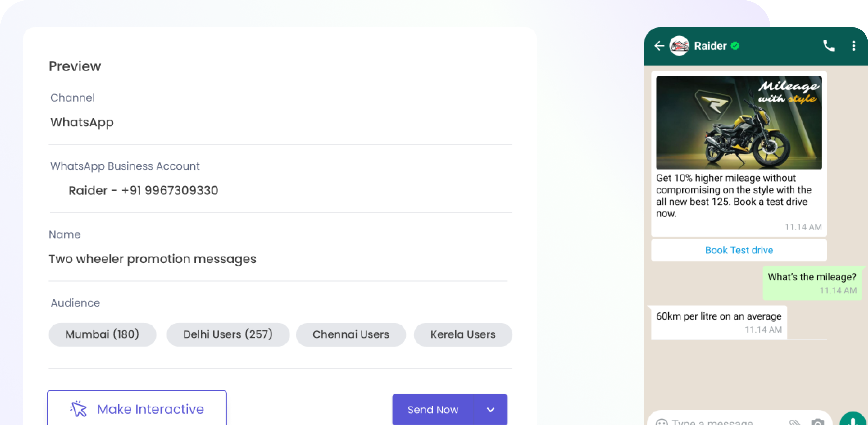Select the Kerela Users audience chip

tap(463, 334)
